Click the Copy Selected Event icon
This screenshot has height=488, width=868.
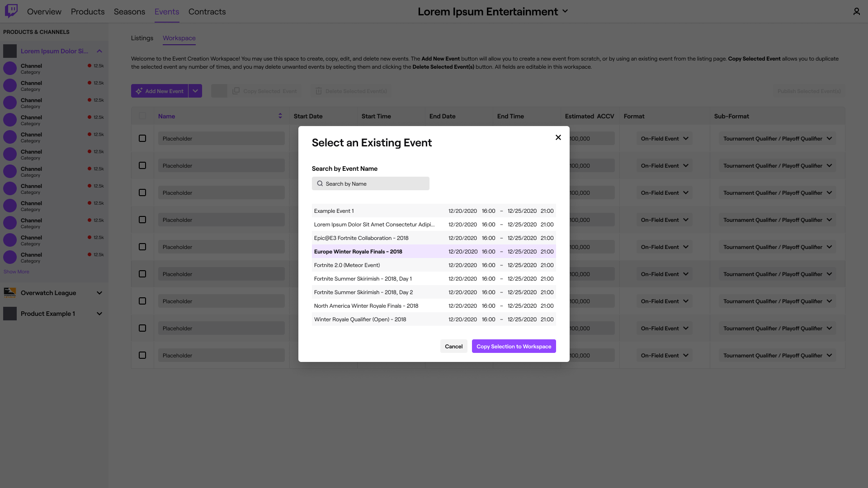[236, 91]
